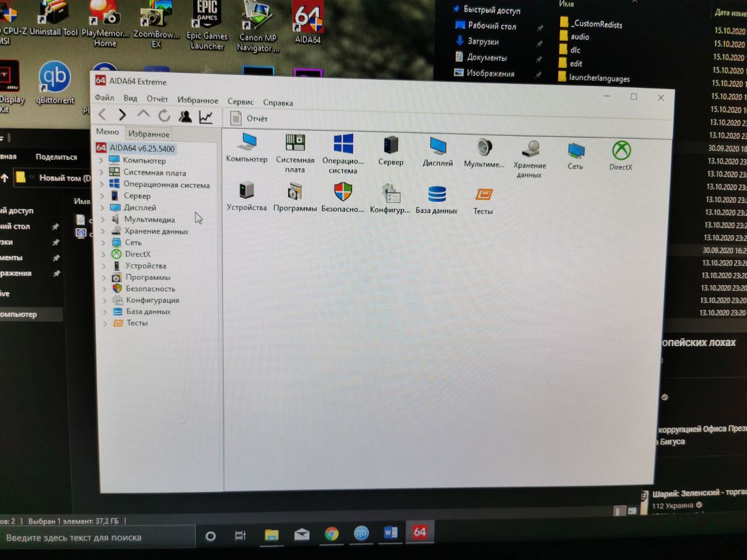Switch to the Меню tab in sidebar
Viewport: 747px width, 560px height.
click(x=107, y=132)
